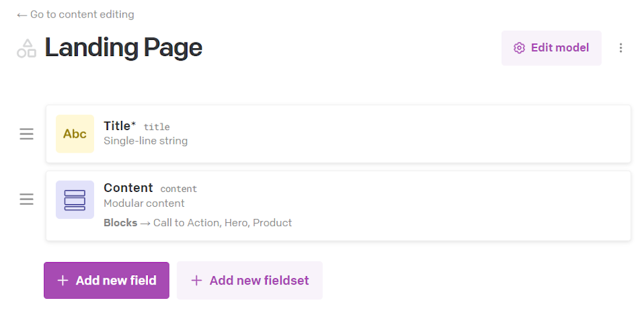
Task: Open the Content field card
Action: [338, 206]
